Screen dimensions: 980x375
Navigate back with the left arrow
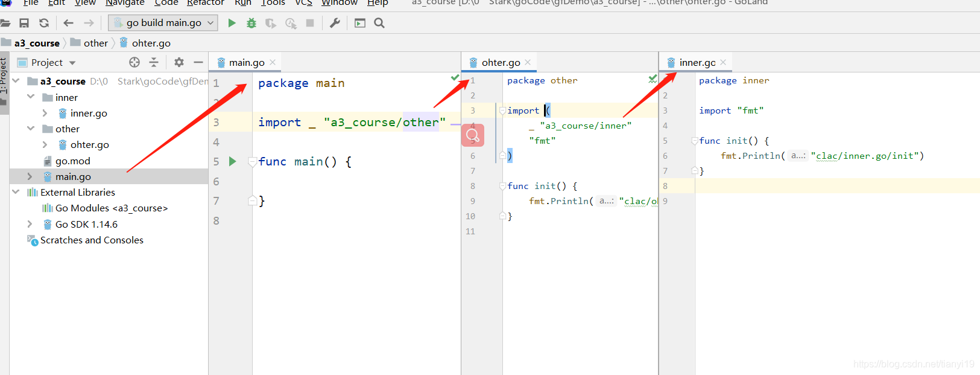[68, 23]
